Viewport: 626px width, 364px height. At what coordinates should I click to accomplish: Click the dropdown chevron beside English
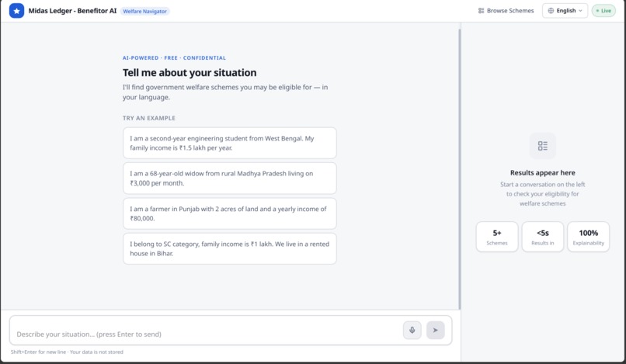pyautogui.click(x=580, y=11)
